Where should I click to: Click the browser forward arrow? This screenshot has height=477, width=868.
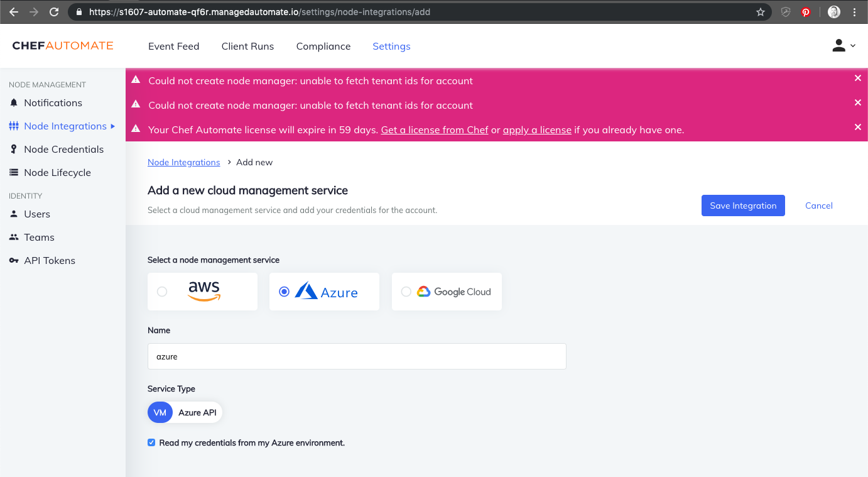(x=34, y=11)
